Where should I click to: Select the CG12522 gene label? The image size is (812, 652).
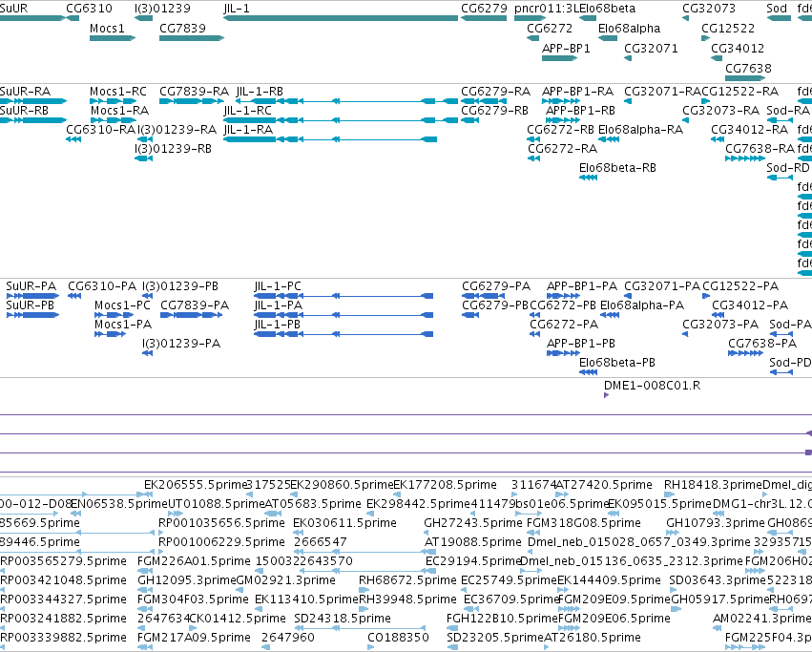pyautogui.click(x=728, y=28)
